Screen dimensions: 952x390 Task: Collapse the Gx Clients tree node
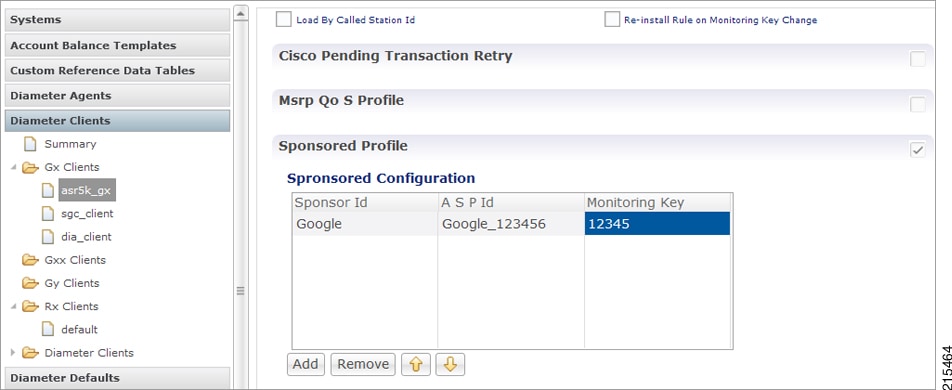(x=13, y=168)
